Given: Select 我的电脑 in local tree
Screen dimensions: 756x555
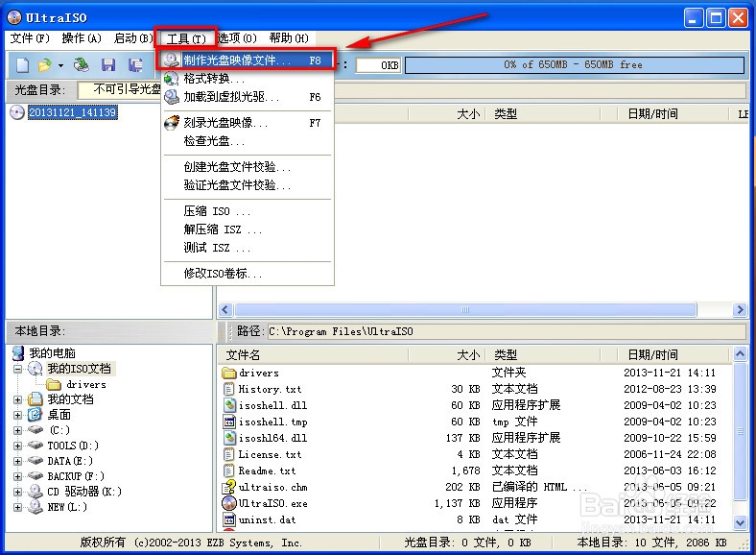Looking at the screenshot, I should 52,352.
